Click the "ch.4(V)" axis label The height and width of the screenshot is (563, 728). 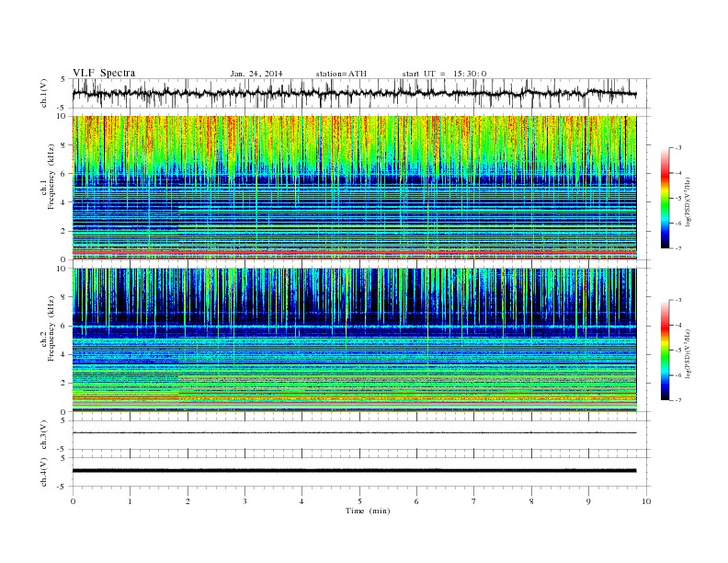[x=43, y=472]
